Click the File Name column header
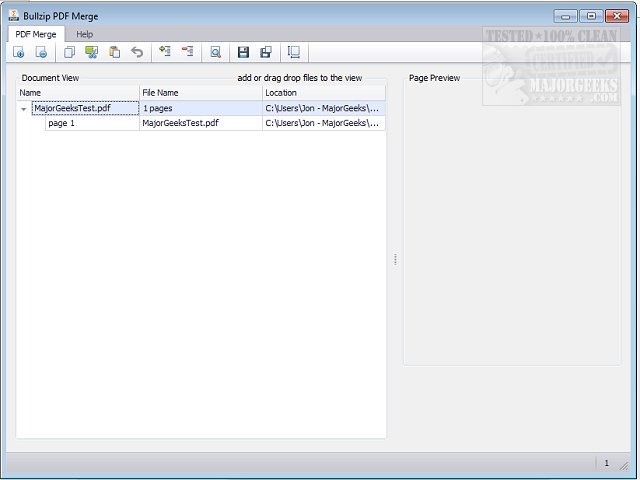This screenshot has height=480, width=640. coord(200,93)
